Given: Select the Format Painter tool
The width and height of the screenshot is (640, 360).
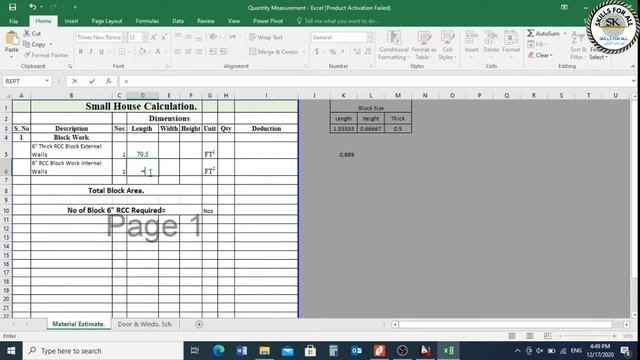Looking at the screenshot, I should (46, 55).
